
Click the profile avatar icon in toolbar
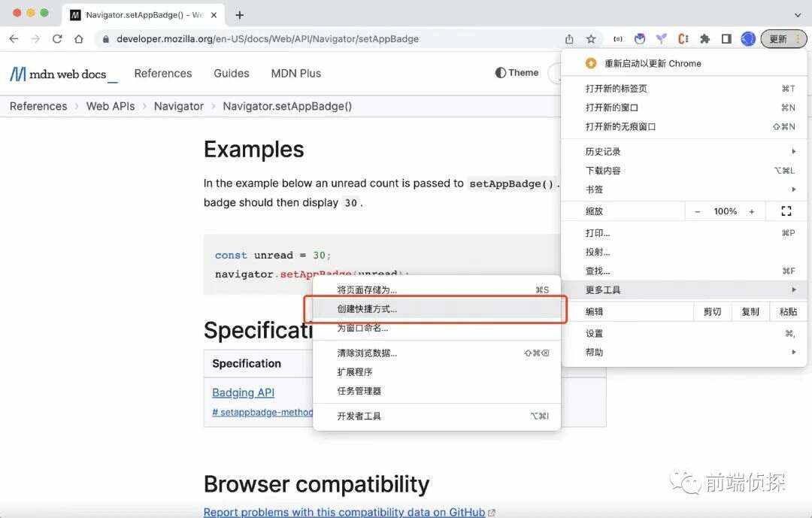[748, 39]
